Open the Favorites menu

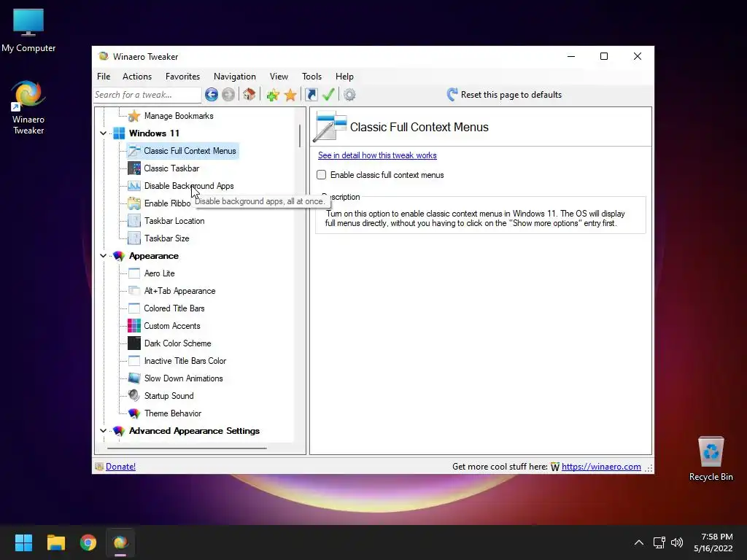183,76
